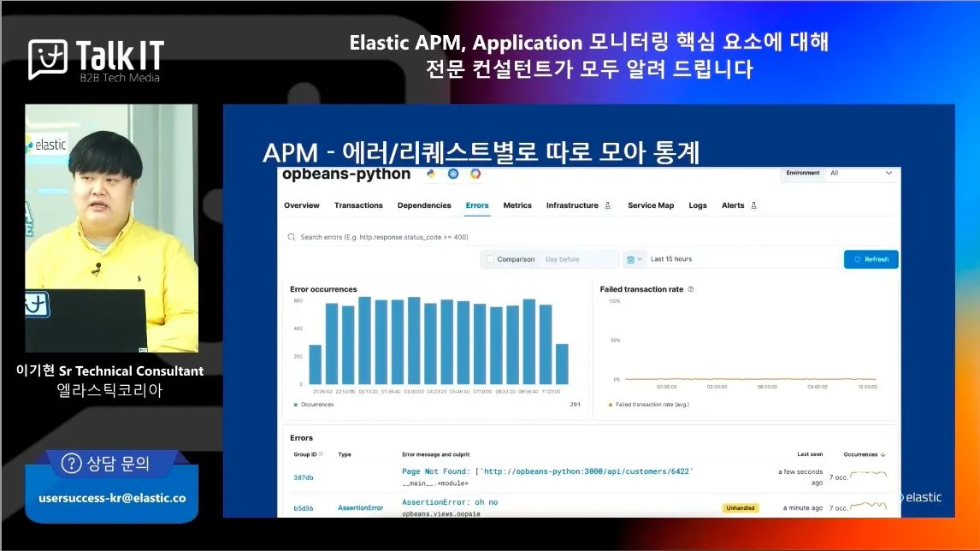
Task: Click the info icon next to Group ID
Action: point(322,454)
